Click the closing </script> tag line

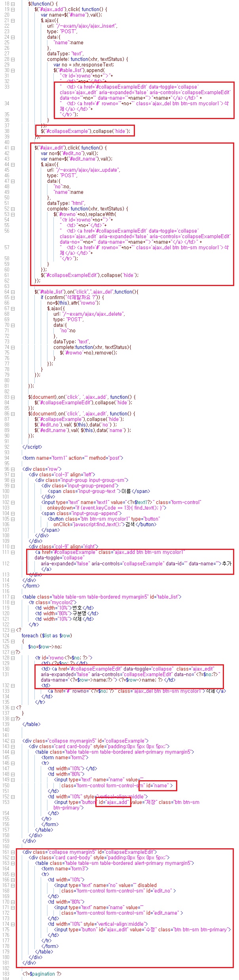[x=32, y=447]
